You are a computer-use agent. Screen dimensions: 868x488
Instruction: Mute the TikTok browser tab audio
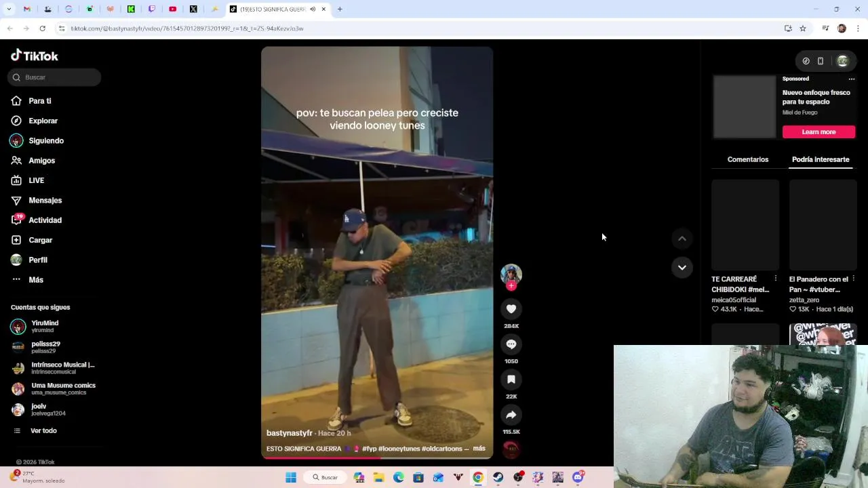pyautogui.click(x=313, y=9)
